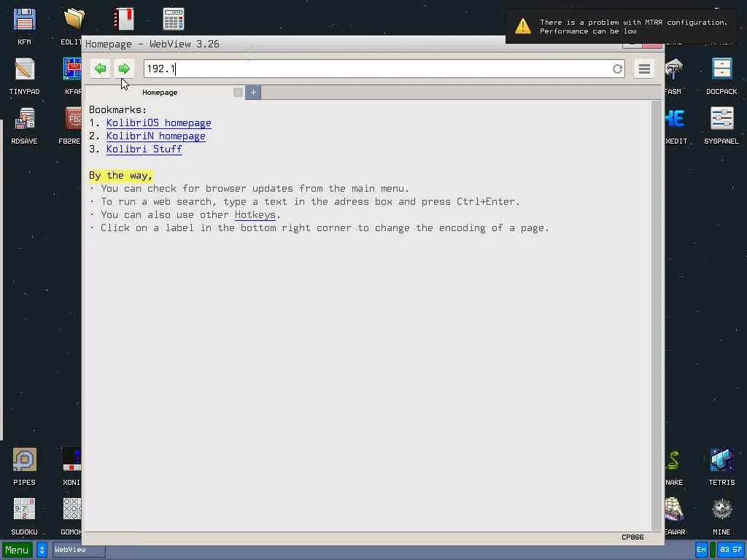Image resolution: width=747 pixels, height=560 pixels.
Task: Launch the SEAWAR game
Action: click(675, 516)
